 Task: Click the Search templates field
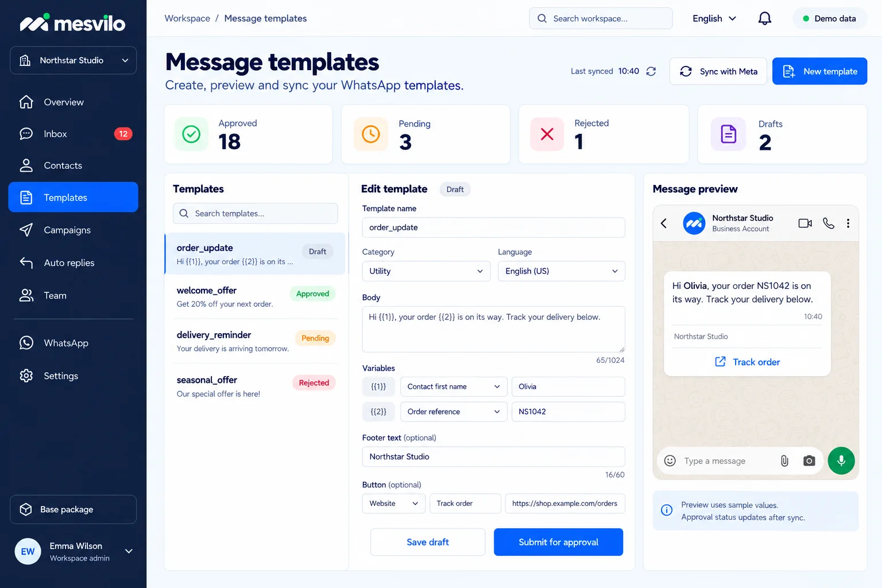256,214
